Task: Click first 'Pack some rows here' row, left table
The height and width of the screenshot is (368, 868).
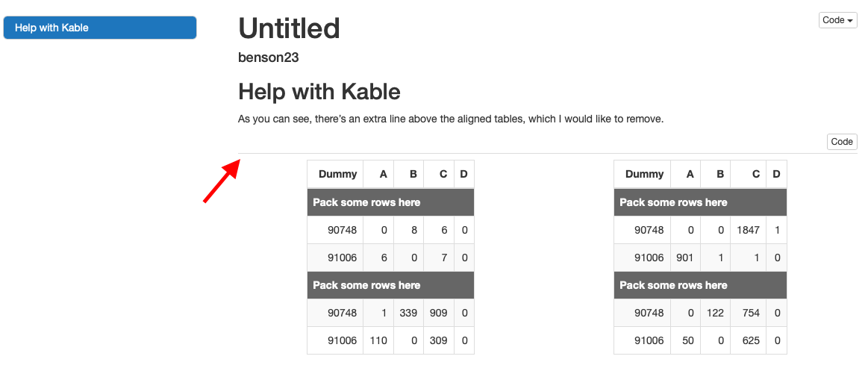Action: [390, 202]
